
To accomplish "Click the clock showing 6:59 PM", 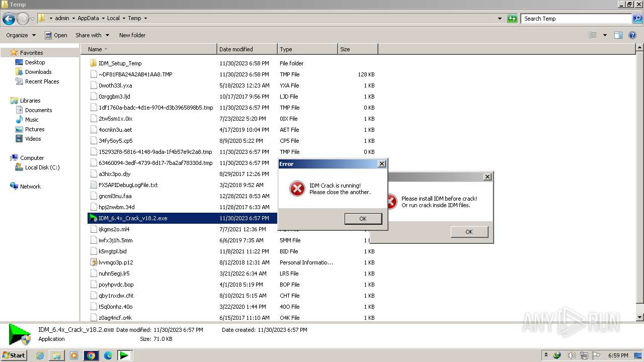I will point(618,355).
